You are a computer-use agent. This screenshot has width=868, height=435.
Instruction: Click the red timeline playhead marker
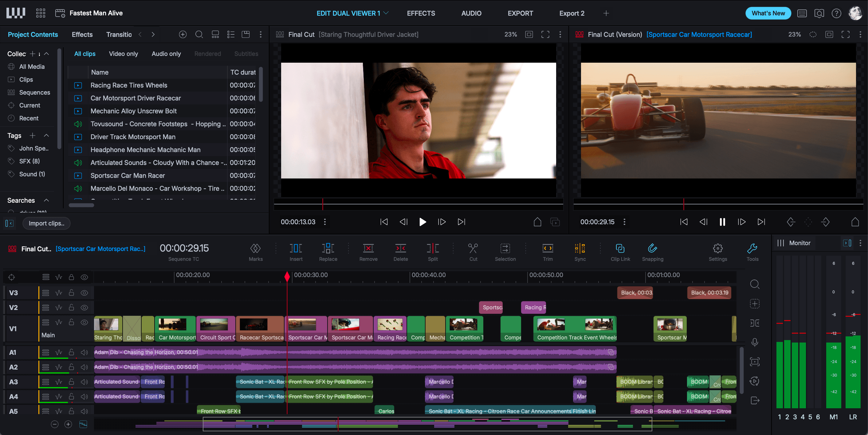point(287,276)
